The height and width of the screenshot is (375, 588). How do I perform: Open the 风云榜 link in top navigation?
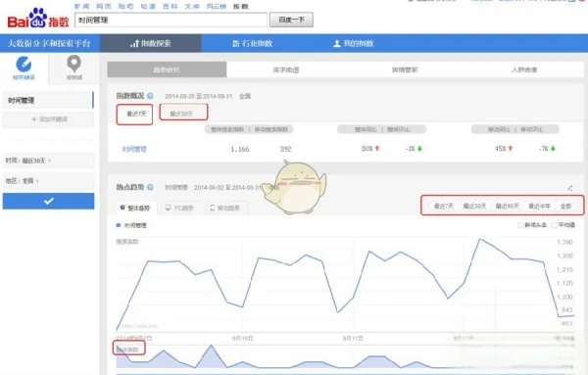point(217,7)
